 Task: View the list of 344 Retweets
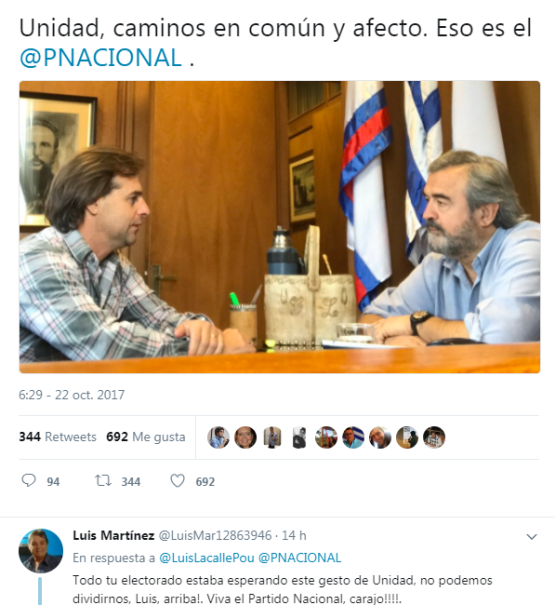tap(58, 437)
